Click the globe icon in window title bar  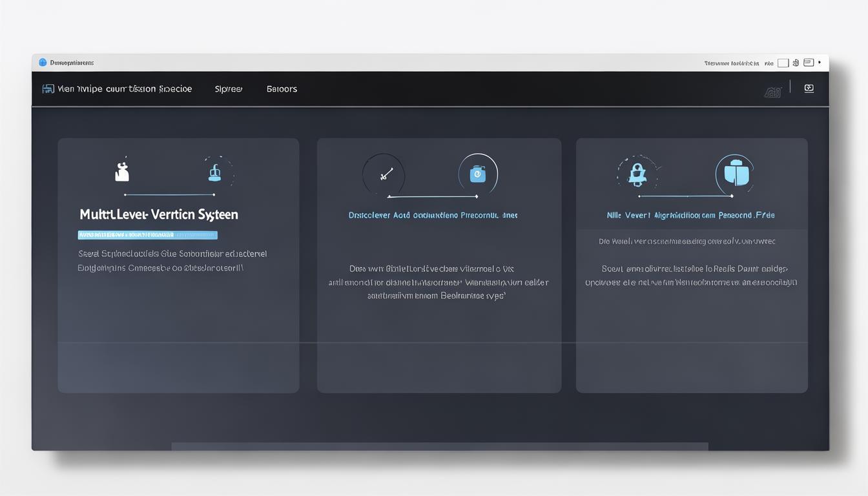43,63
